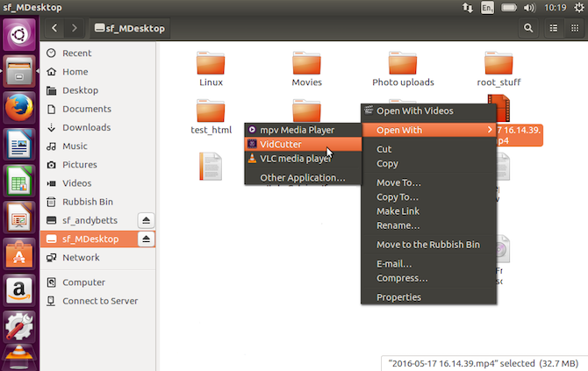Viewport: 588px width, 371px height.
Task: Launch LibreOffice Calc from the dock
Action: coord(19,181)
